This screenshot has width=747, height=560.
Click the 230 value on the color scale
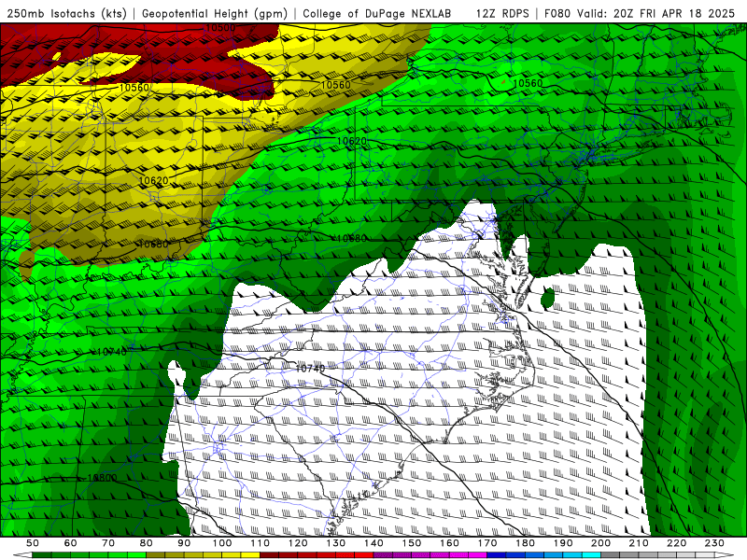point(714,543)
